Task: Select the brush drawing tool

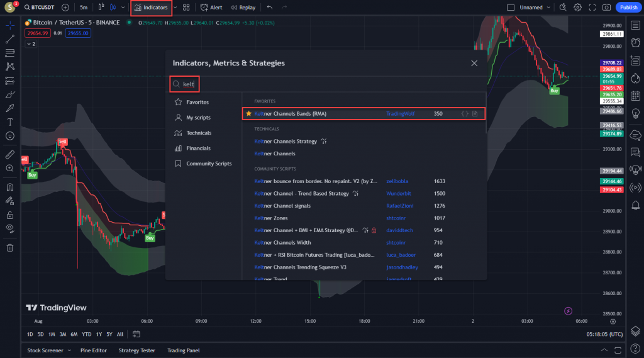Action: [x=10, y=95]
